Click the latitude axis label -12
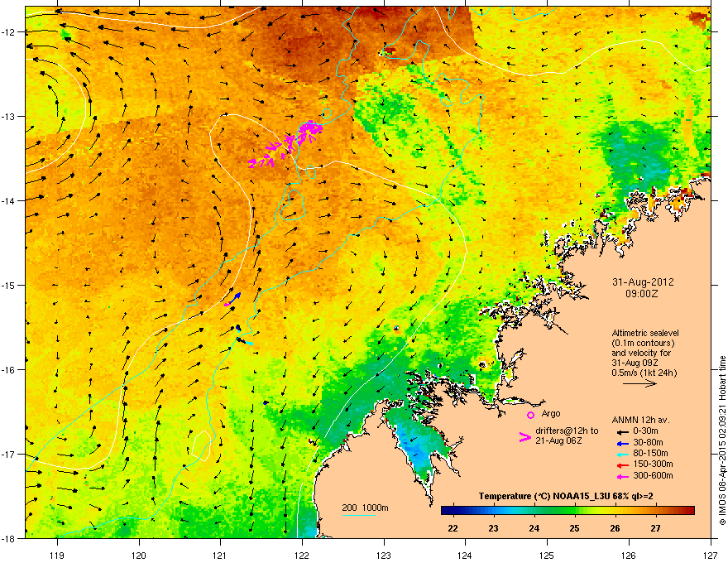This screenshot has width=728, height=563. (x=9, y=31)
